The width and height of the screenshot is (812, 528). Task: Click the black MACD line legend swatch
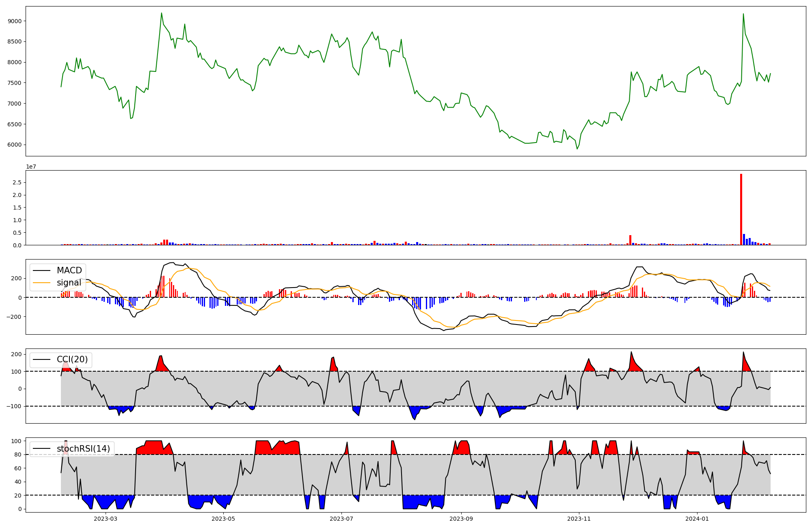pyautogui.click(x=42, y=270)
